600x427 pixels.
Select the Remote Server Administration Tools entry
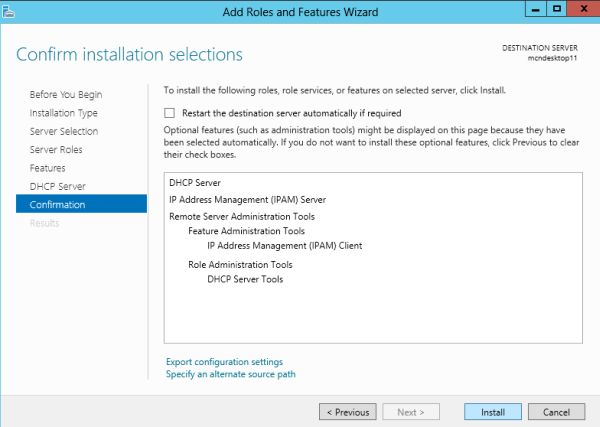pos(242,216)
